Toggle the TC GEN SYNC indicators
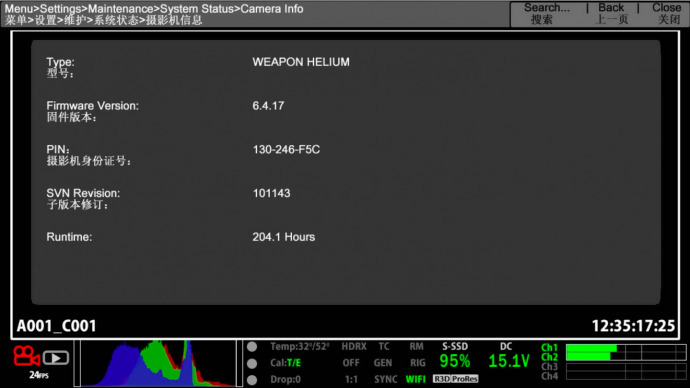Image resolution: width=690 pixels, height=388 pixels. (x=385, y=363)
